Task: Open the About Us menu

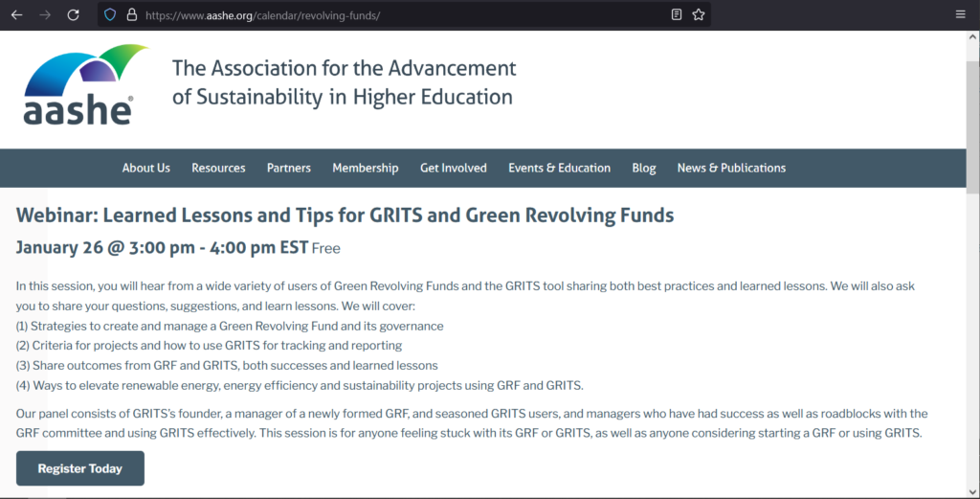Action: [145, 168]
